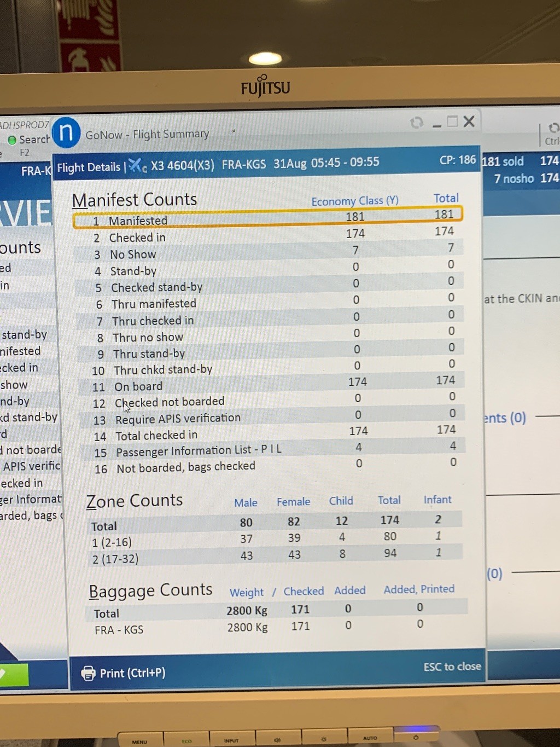Close the Flight Summary window with X
Screen dimensions: 560x747
coord(469,121)
